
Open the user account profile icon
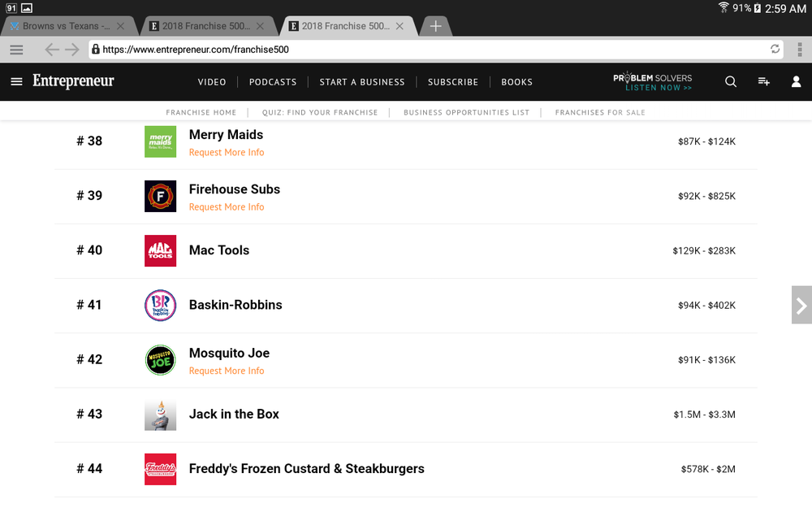tap(796, 81)
